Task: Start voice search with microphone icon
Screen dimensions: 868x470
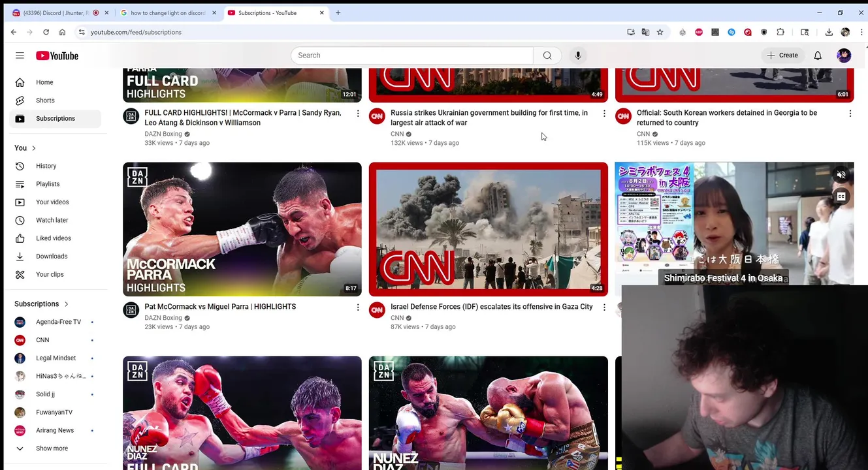Action: pos(578,55)
